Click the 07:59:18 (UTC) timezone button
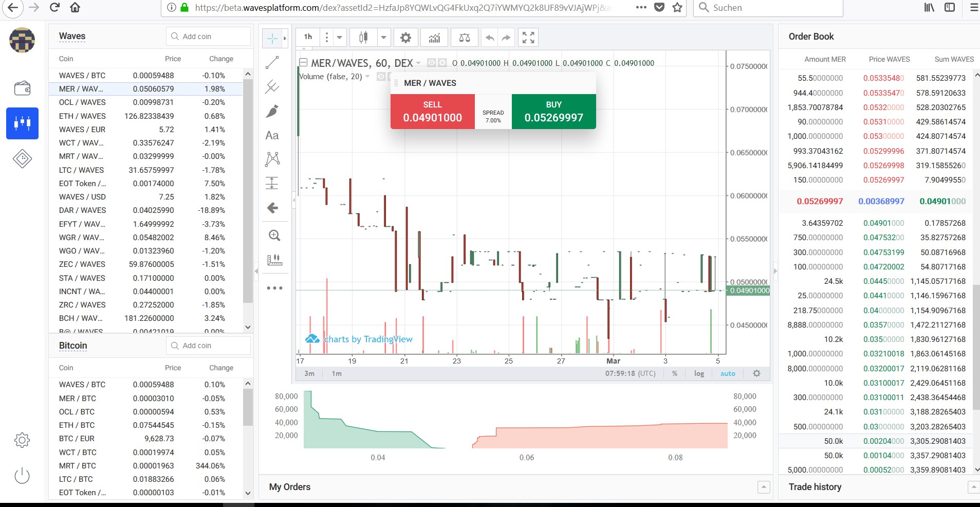 click(x=631, y=373)
